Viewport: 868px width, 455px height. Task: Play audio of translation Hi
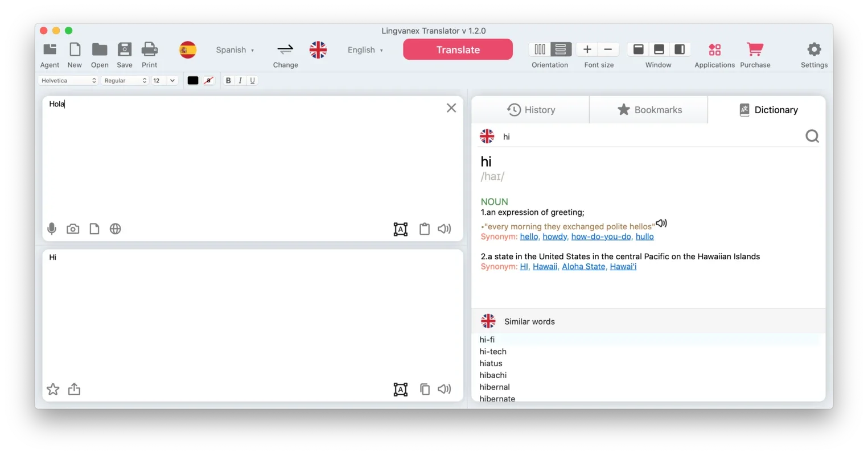[445, 389]
